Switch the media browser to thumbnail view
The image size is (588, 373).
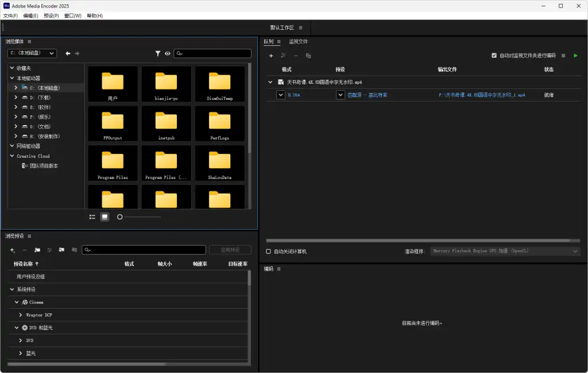105,217
